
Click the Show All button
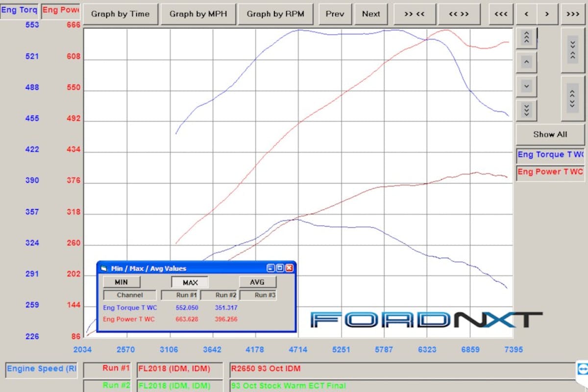coord(550,134)
